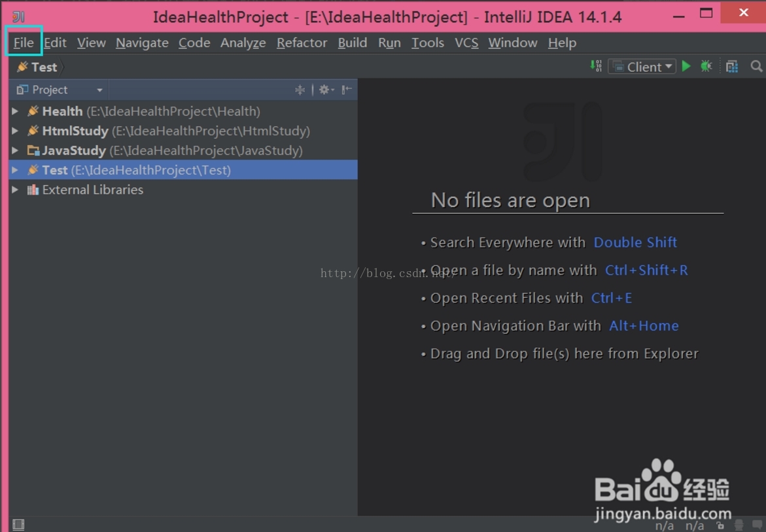Click the Health module icon
This screenshot has width=766, height=532.
coord(33,111)
